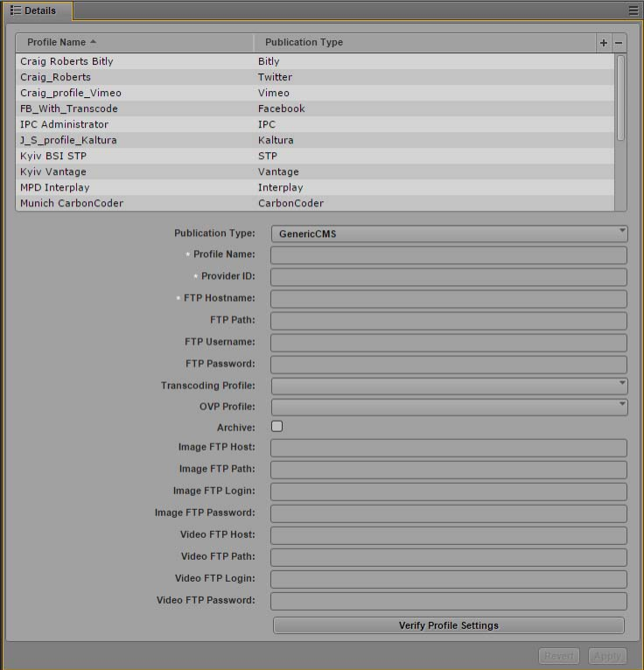Expand the Transcoding Profile dropdown

pyautogui.click(x=449, y=386)
